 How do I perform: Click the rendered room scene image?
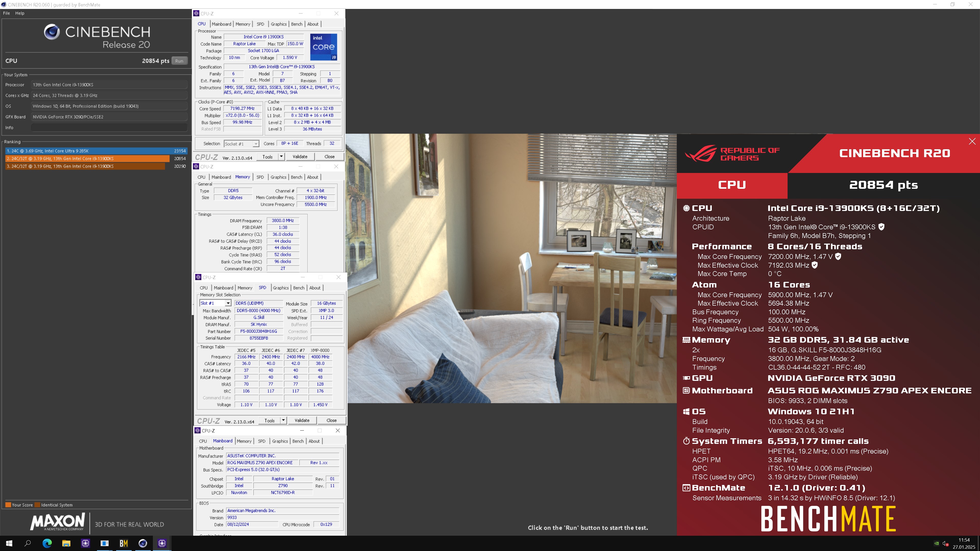coord(511,268)
